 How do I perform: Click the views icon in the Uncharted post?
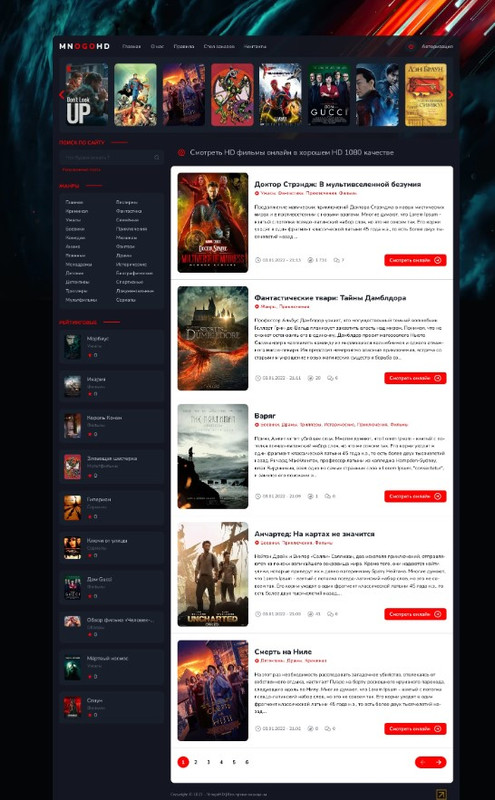point(310,614)
